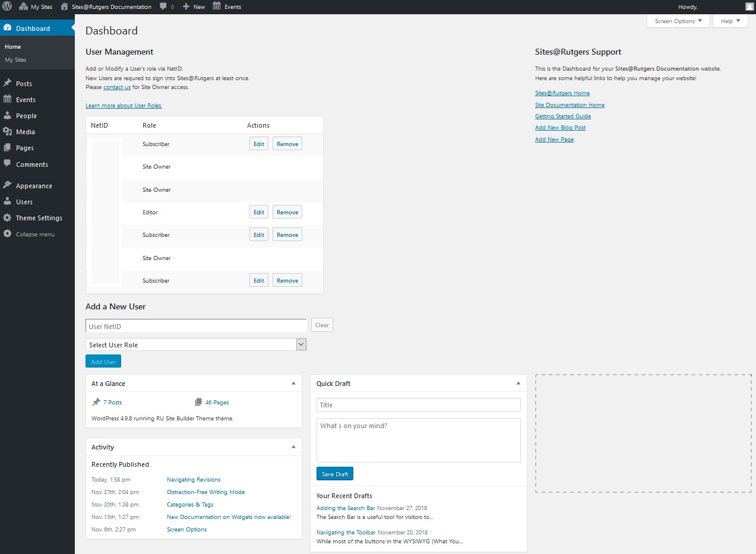Click the WordPress logo icon
This screenshot has height=554, width=756.
coord(7,7)
